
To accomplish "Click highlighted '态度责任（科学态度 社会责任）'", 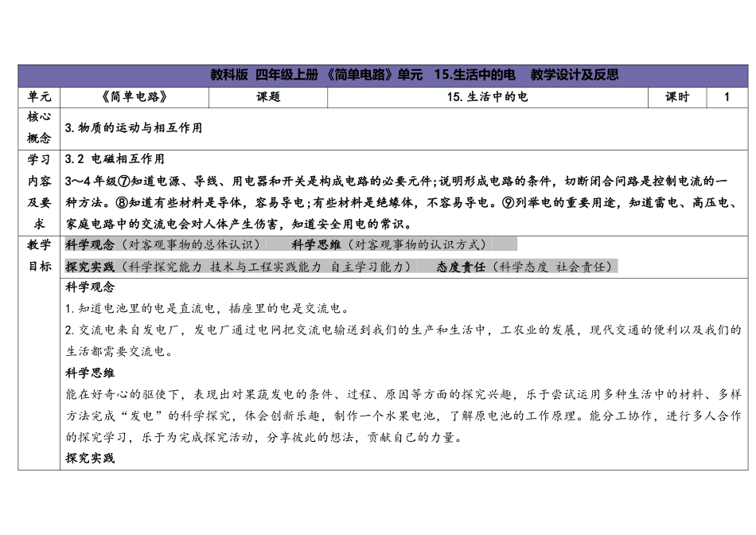I will [x=527, y=266].
